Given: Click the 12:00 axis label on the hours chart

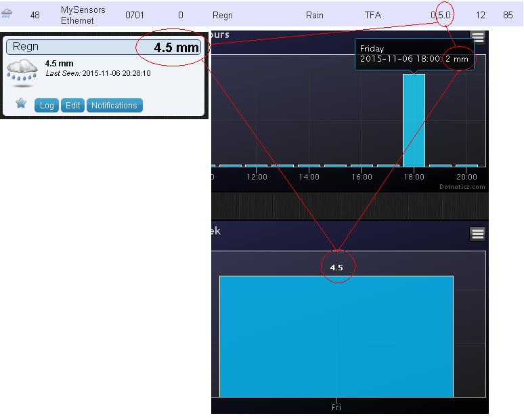Looking at the screenshot, I should 257,177.
